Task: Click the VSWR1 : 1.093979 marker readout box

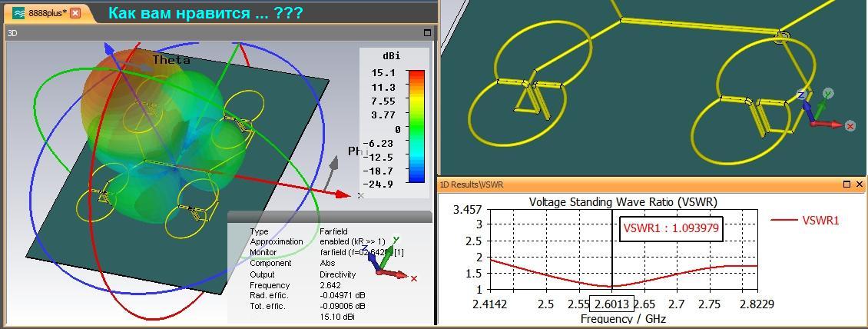Action: pos(671,228)
